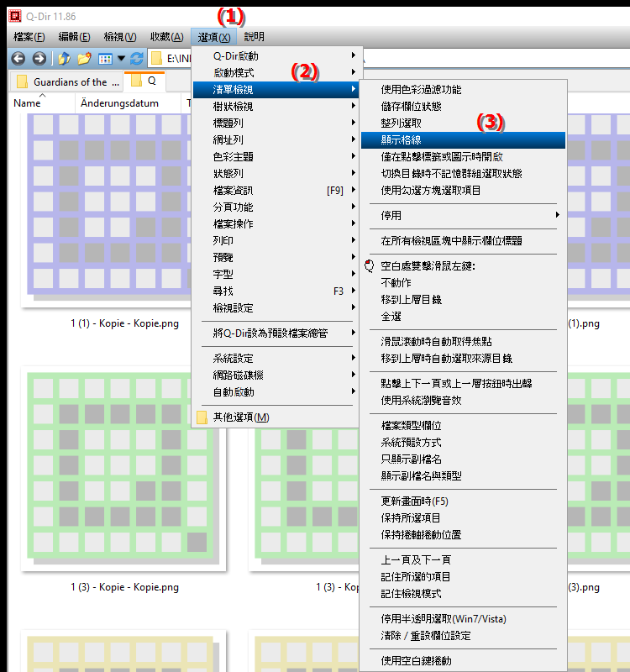Screen dimensions: 630x672
Task: Open the 檢視設定 submenu
Action: pos(276,307)
